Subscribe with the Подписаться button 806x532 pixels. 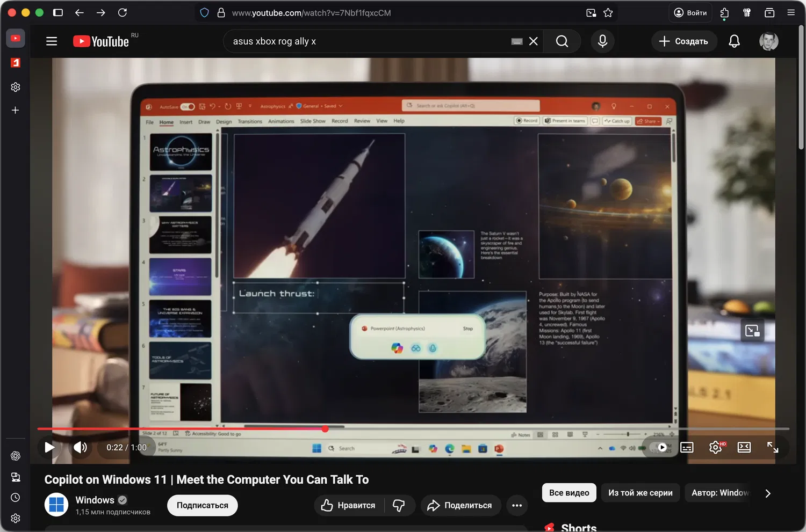tap(203, 505)
